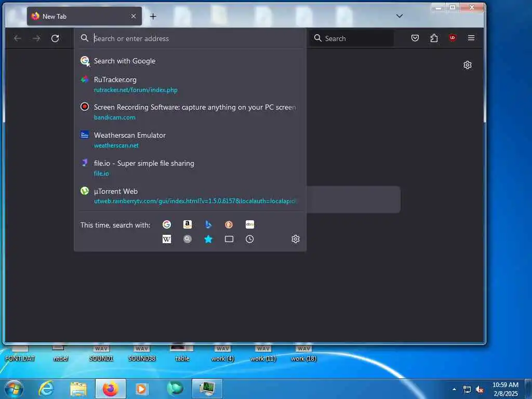Select the FONT.DAT desktop file
The image size is (532, 399).
click(20, 353)
